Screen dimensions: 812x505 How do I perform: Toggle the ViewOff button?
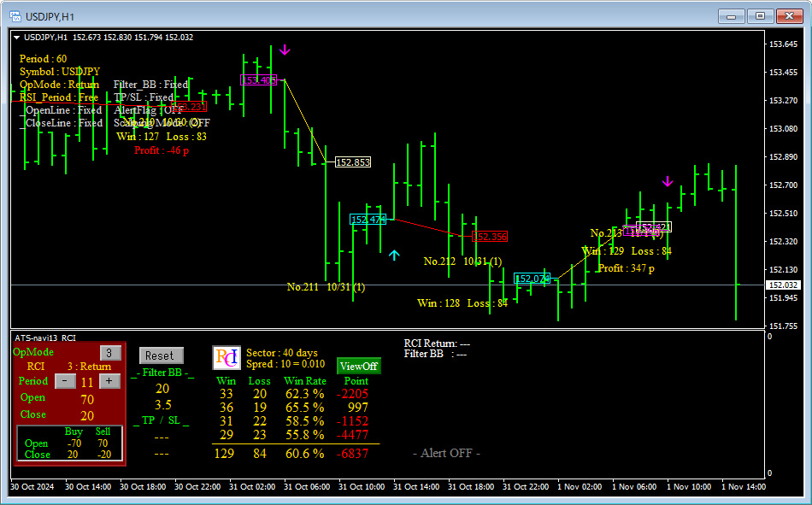tap(358, 367)
